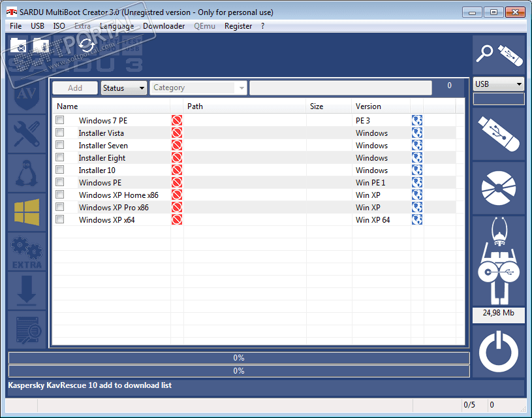
Task: Click globe download icon for Windows PE row
Action: (417, 182)
